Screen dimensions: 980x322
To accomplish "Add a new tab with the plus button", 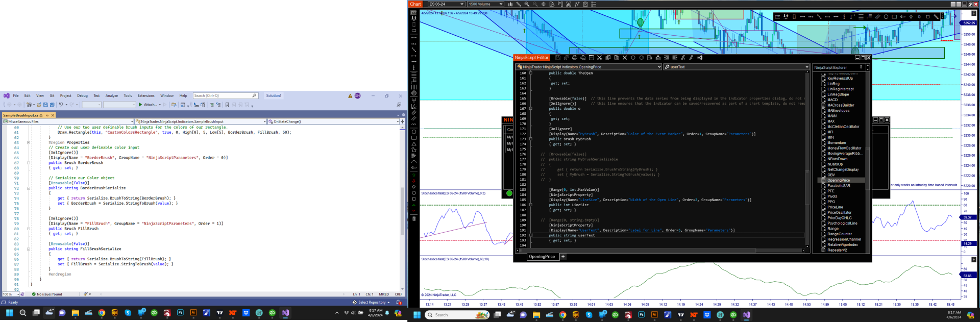I will [563, 257].
